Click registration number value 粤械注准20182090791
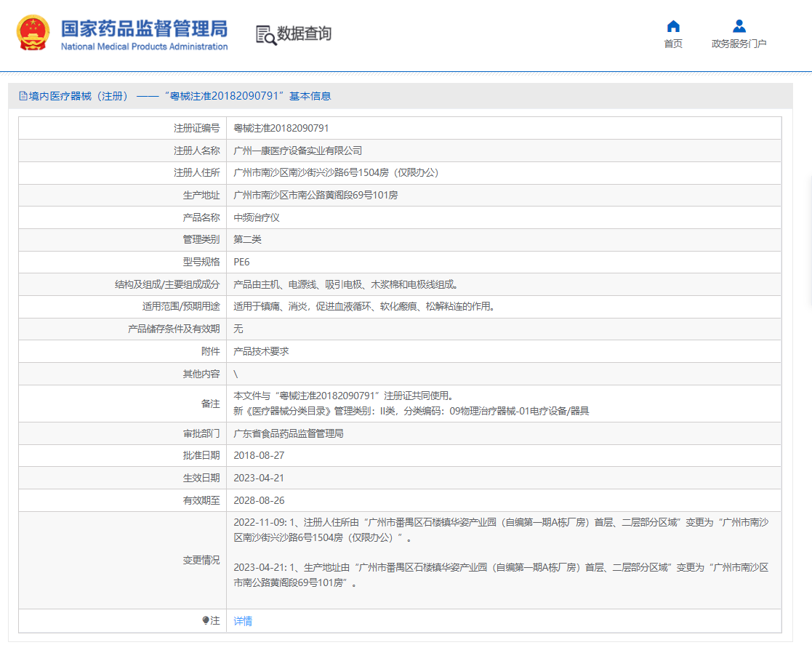The image size is (812, 645). [x=281, y=128]
